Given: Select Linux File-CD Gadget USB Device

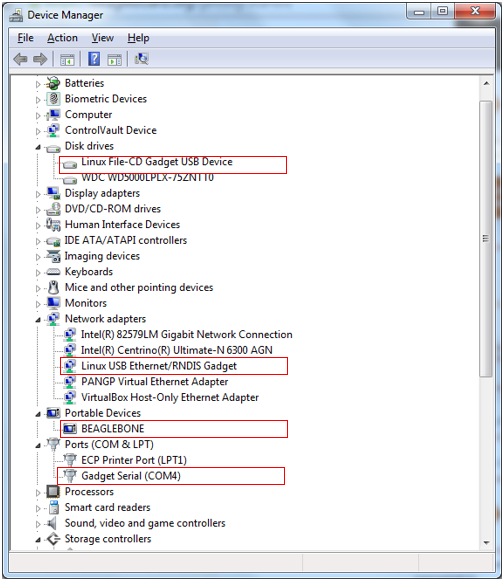Looking at the screenshot, I should pos(157,162).
